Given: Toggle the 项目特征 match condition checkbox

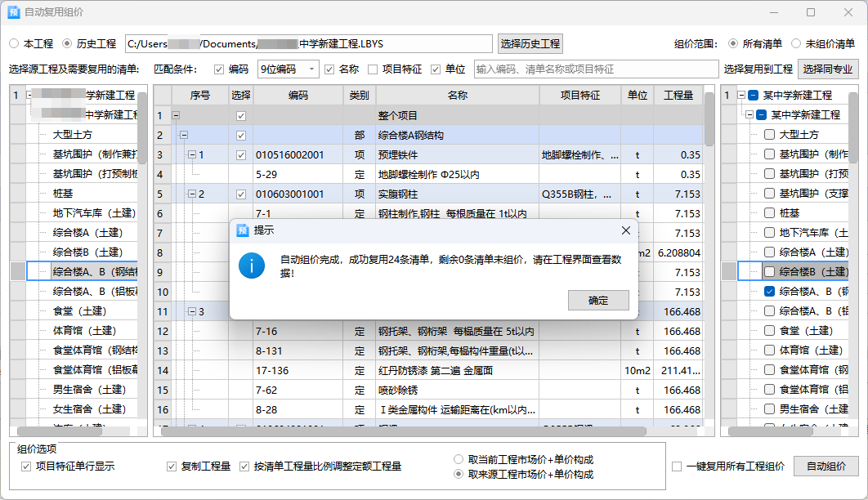Looking at the screenshot, I should point(373,69).
